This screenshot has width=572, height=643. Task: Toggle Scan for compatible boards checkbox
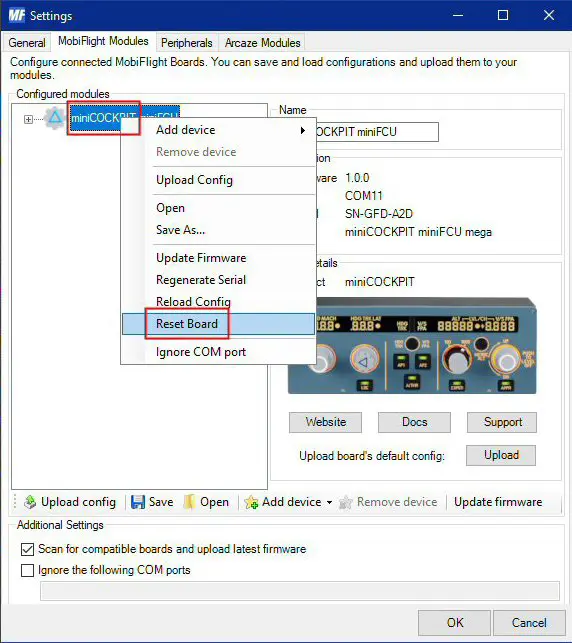click(x=27, y=549)
